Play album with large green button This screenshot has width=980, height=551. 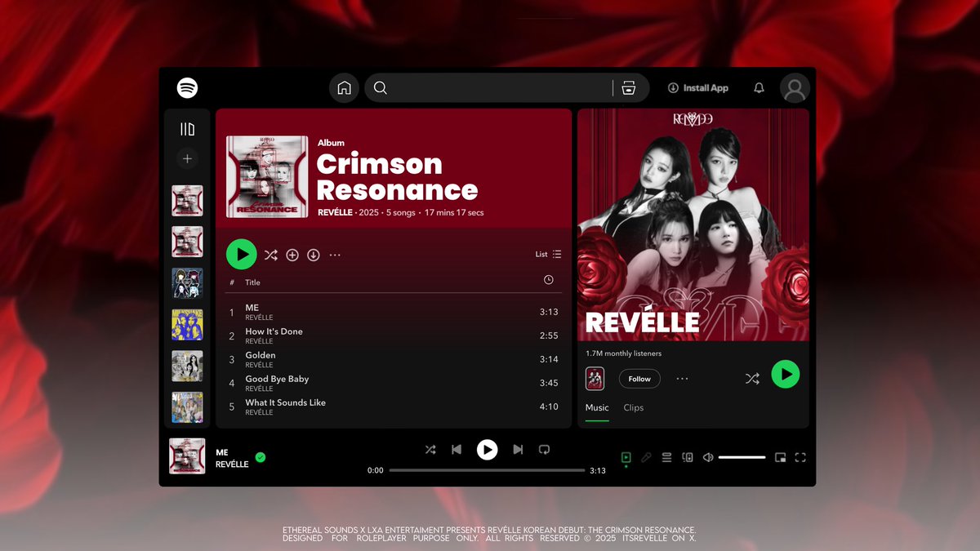242,255
